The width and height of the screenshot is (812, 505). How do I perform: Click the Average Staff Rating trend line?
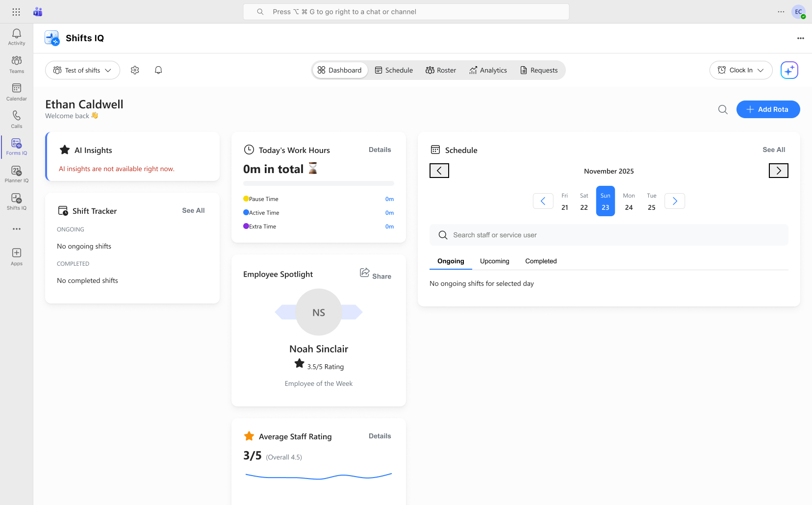click(x=319, y=476)
